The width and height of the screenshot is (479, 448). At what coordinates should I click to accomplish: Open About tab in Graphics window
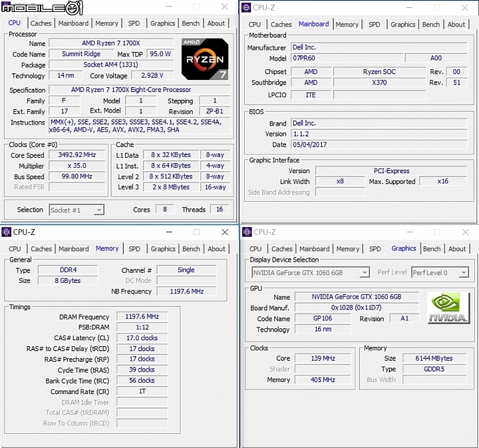point(457,249)
